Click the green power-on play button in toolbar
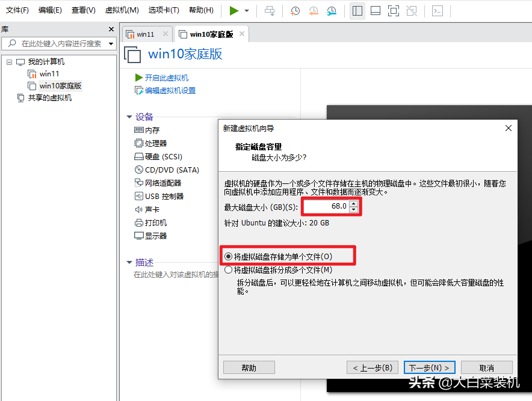Image resolution: width=532 pixels, height=401 pixels. coord(234,10)
